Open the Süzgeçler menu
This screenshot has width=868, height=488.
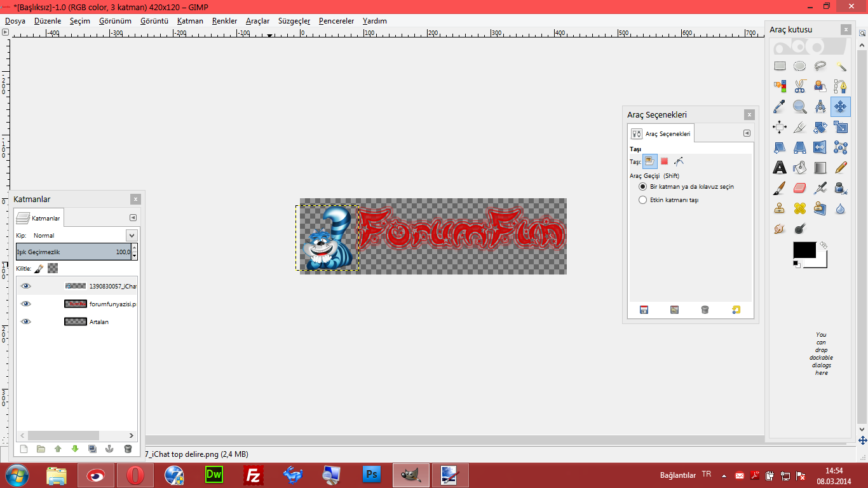(x=294, y=21)
